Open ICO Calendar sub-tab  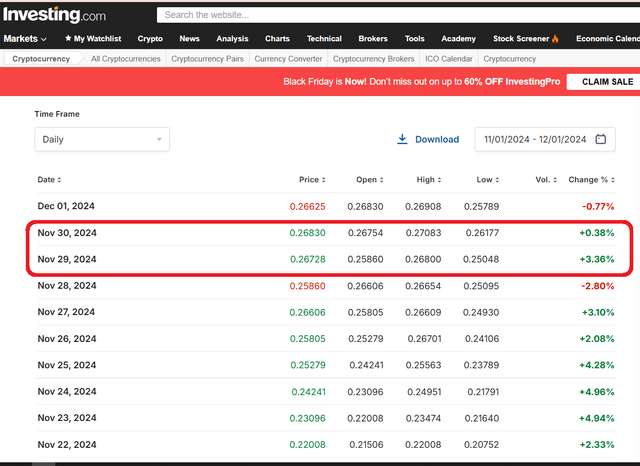click(449, 59)
